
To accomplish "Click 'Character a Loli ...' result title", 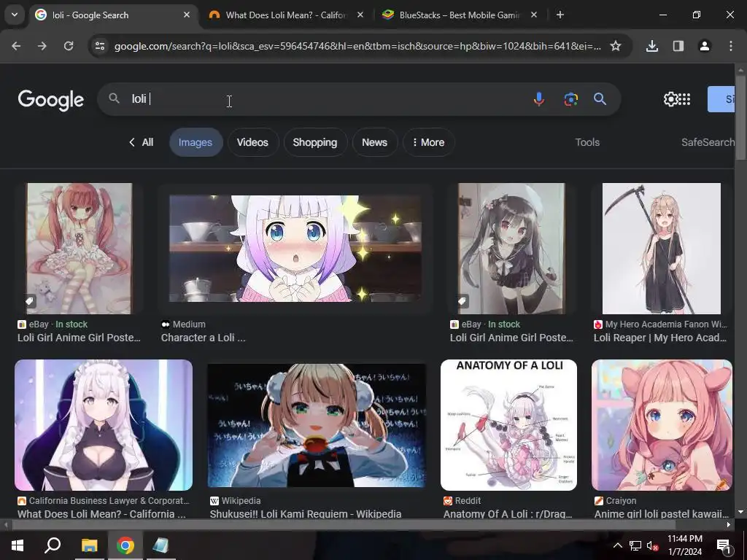I will point(204,338).
